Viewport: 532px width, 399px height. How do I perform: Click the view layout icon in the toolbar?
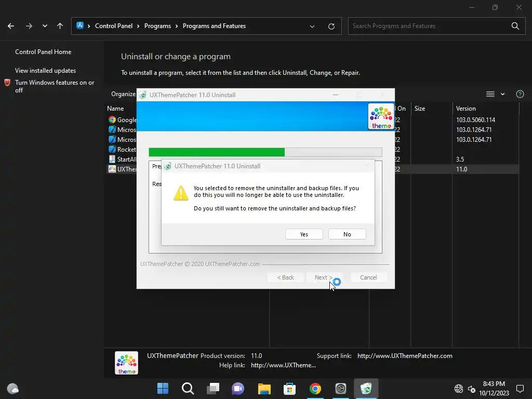click(490, 94)
